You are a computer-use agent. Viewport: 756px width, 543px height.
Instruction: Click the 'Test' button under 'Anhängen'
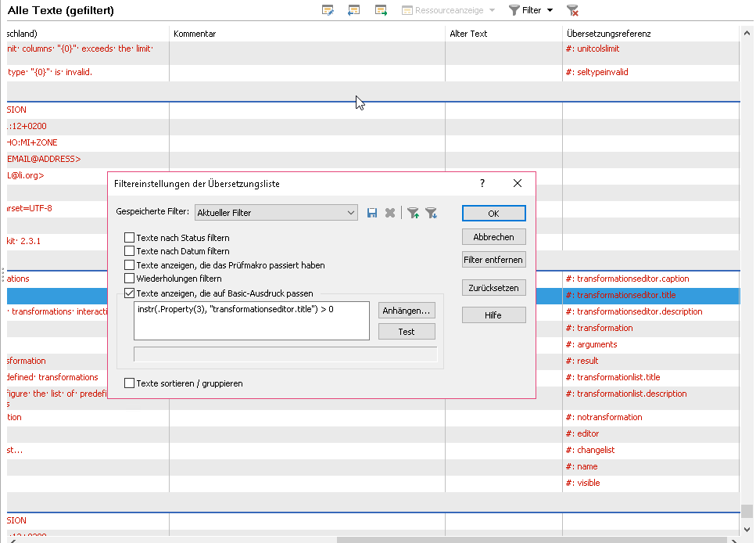[x=407, y=331]
